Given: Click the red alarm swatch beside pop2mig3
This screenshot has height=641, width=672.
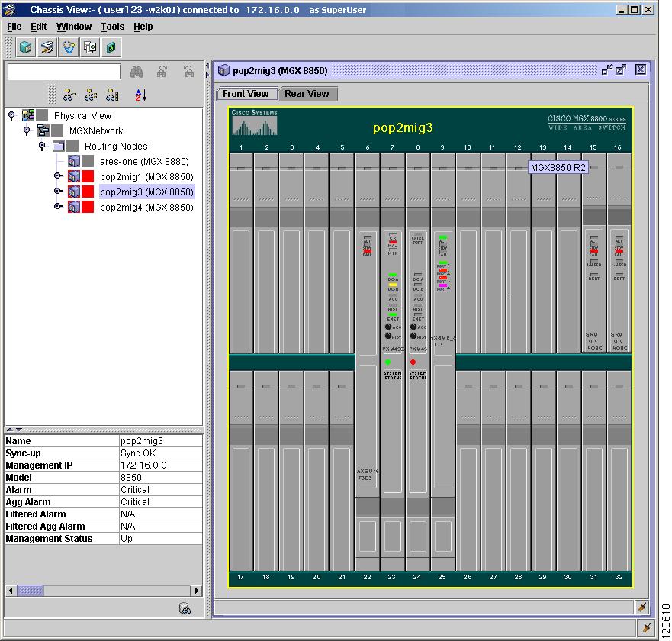Looking at the screenshot, I should pyautogui.click(x=88, y=192).
